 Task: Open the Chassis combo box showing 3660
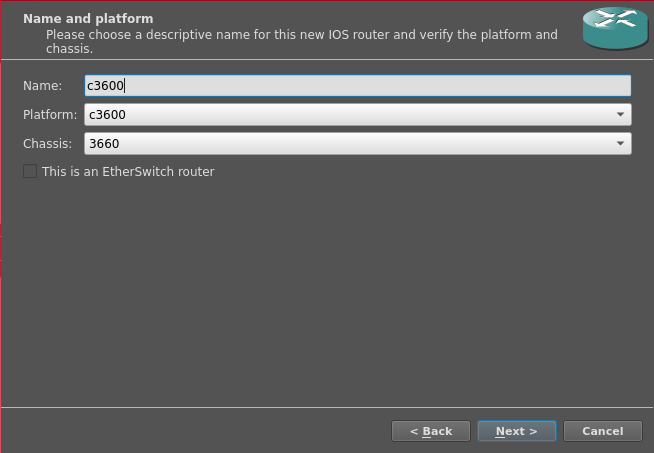coord(357,144)
